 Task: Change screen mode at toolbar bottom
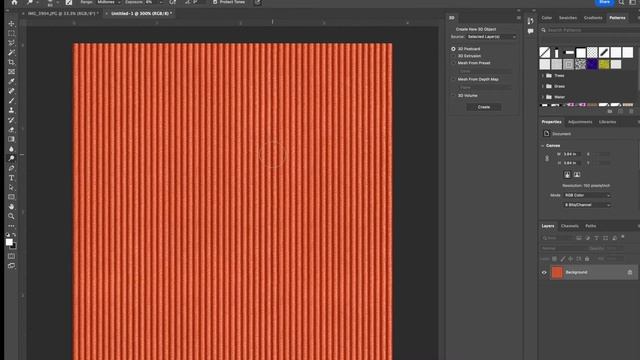[x=11, y=266]
